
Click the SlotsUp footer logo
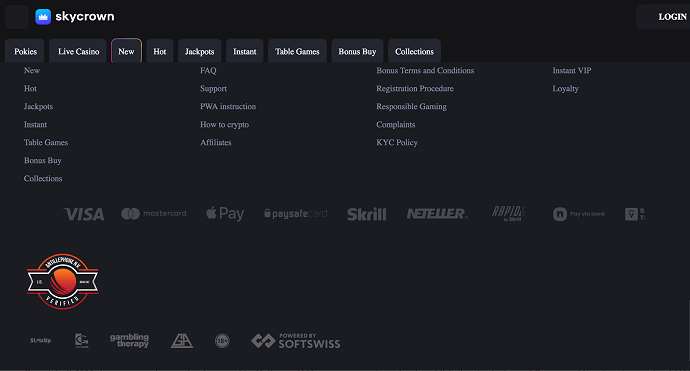pyautogui.click(x=40, y=340)
